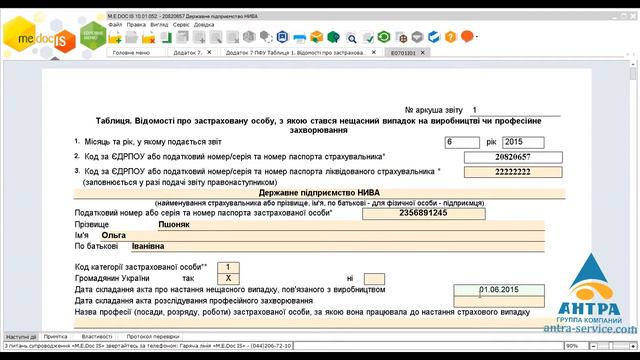Click the blue printer icon
The image size is (640, 360).
pyautogui.click(x=300, y=38)
